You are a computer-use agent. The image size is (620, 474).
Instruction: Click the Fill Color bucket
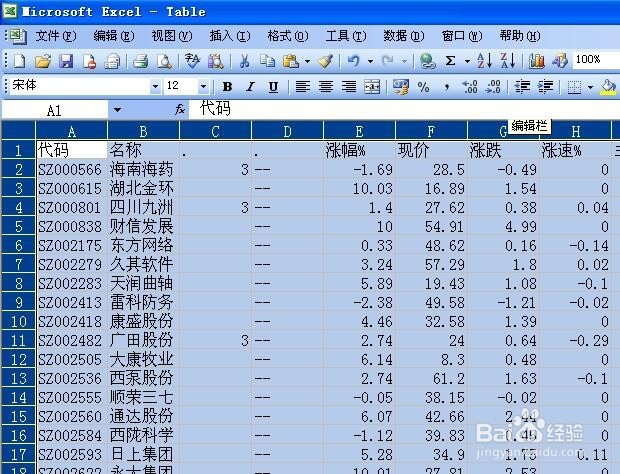608,87
